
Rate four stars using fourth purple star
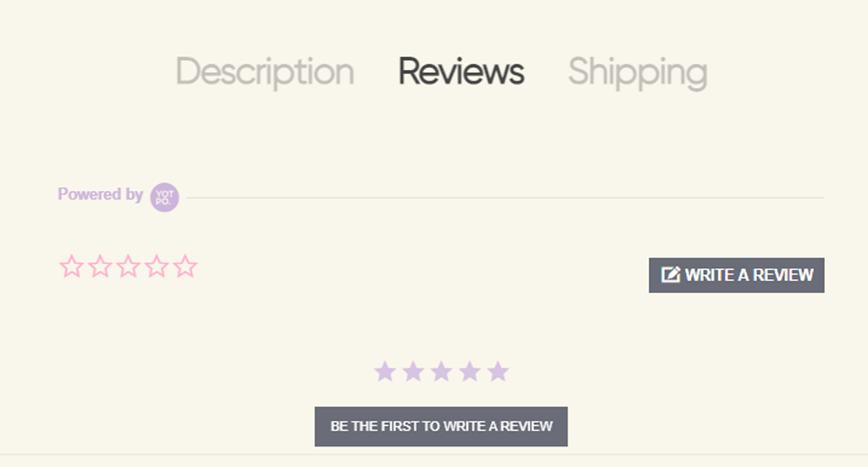click(x=469, y=372)
